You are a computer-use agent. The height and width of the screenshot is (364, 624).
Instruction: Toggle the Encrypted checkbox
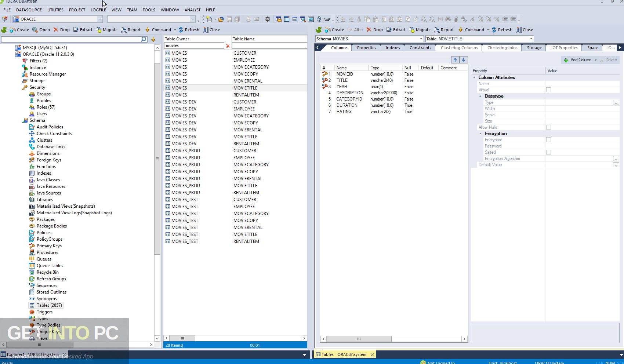click(548, 140)
